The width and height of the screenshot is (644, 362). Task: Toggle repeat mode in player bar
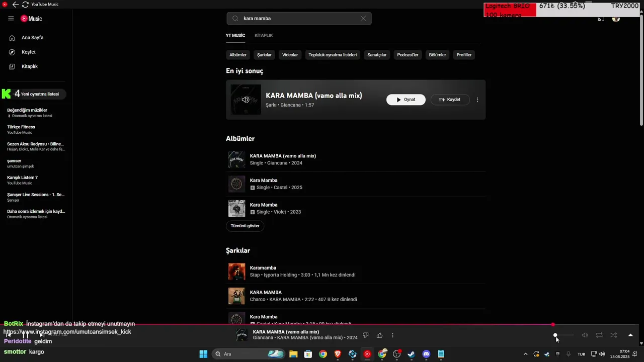pyautogui.click(x=599, y=335)
